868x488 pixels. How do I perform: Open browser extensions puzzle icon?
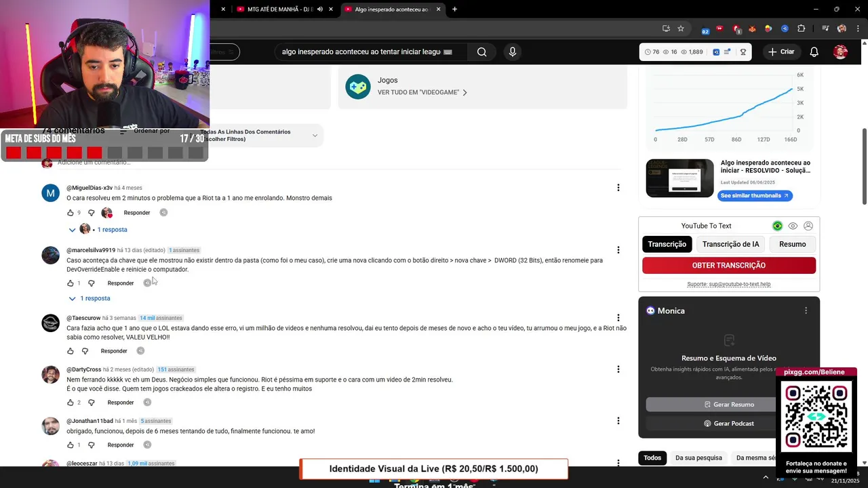click(x=802, y=28)
